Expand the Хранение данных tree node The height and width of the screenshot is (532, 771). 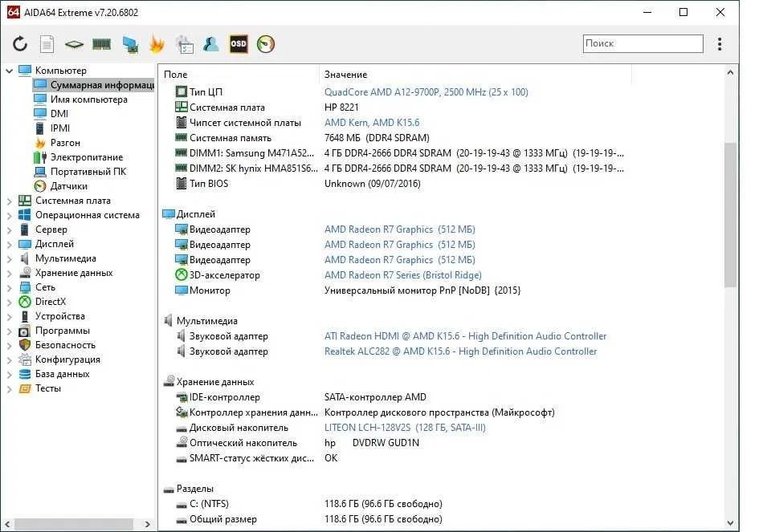(x=9, y=273)
